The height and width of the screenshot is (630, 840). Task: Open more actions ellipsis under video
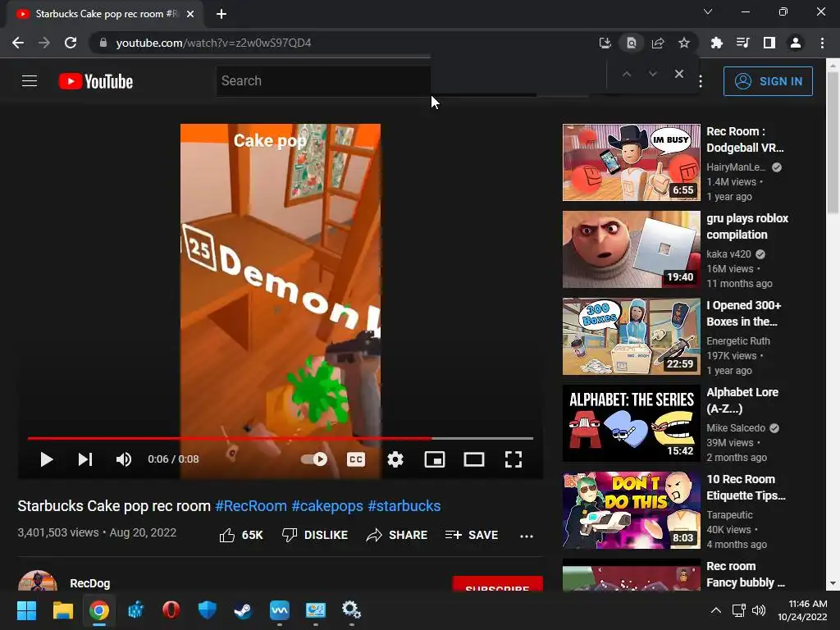coord(527,536)
